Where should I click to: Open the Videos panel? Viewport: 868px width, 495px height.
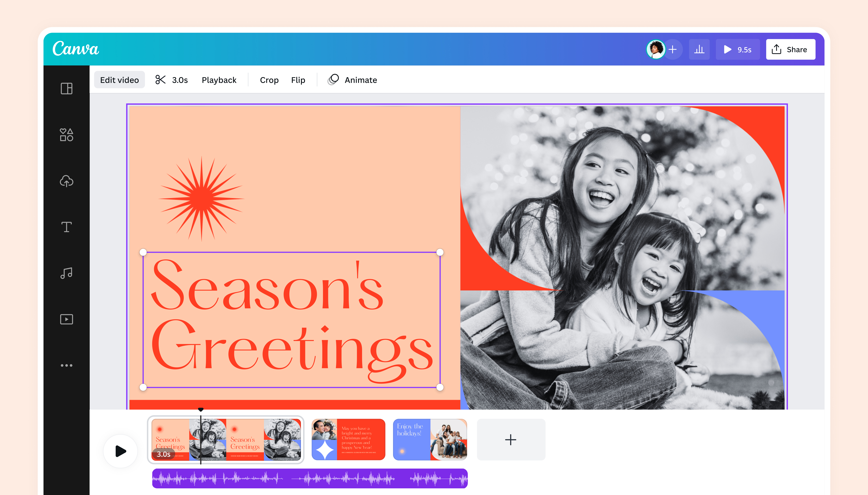tap(67, 319)
